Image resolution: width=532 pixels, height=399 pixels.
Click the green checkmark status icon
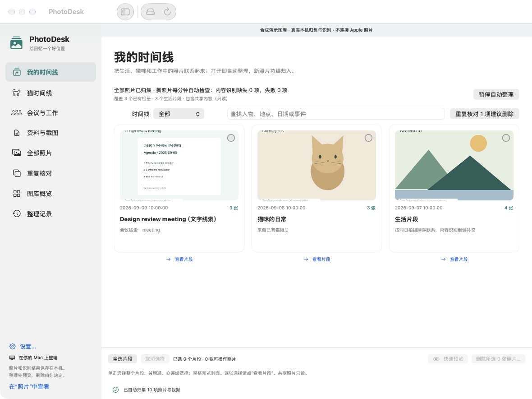[x=116, y=390]
